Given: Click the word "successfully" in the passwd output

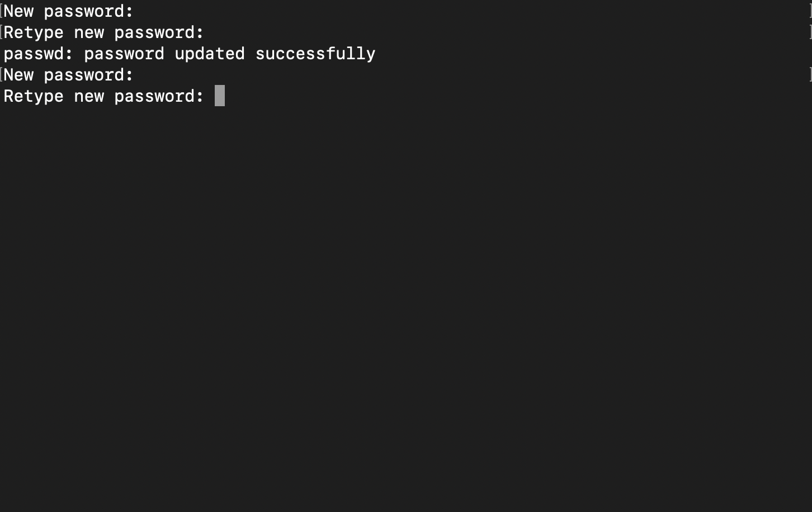Looking at the screenshot, I should click(315, 54).
